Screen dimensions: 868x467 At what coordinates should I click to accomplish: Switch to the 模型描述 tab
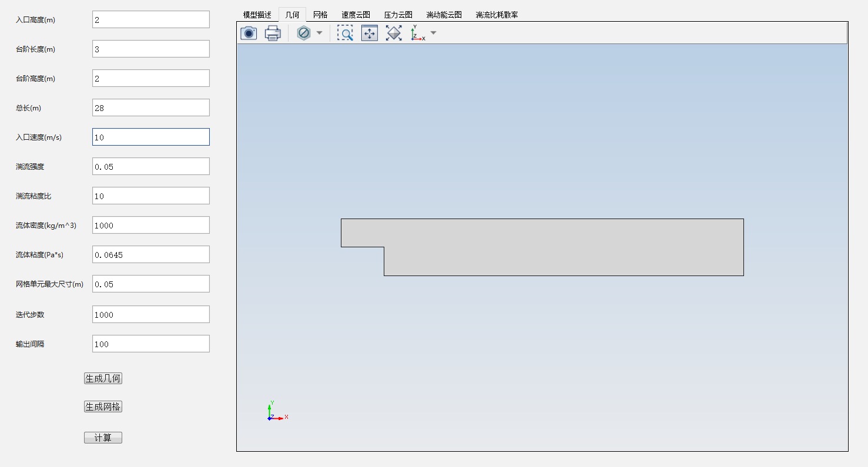[257, 15]
